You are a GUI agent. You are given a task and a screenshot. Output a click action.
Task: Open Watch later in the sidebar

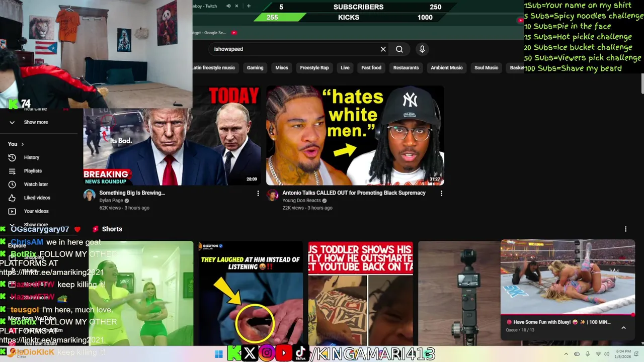click(36, 185)
